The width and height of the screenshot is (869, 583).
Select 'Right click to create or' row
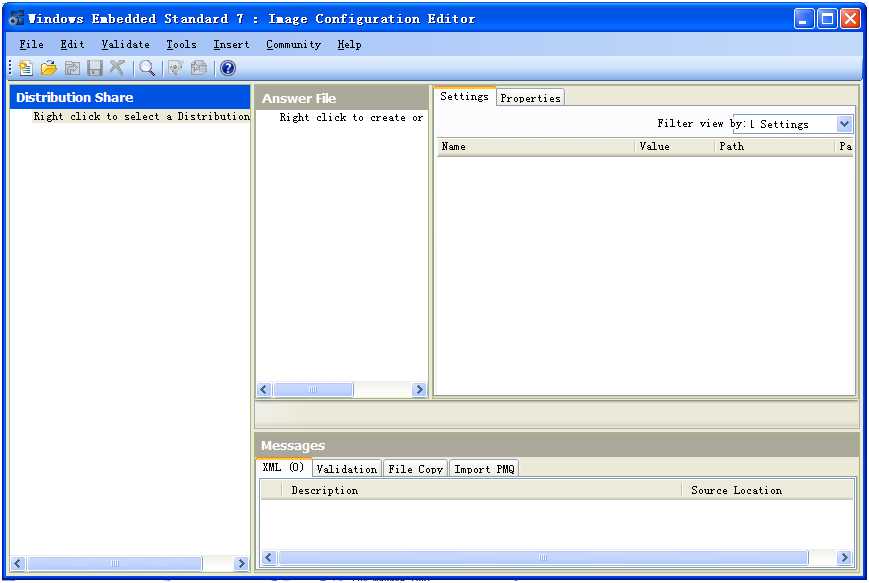[x=351, y=117]
